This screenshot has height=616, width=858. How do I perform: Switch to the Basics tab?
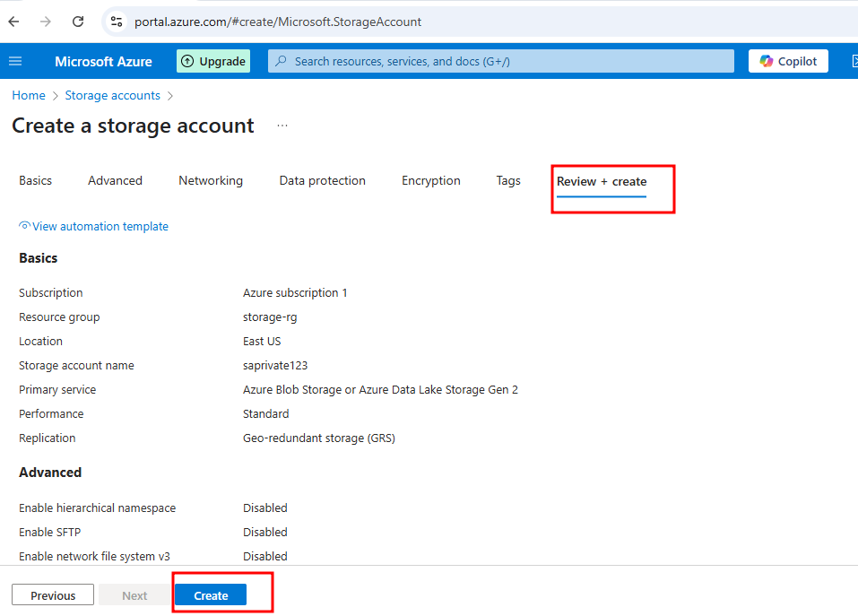[36, 180]
